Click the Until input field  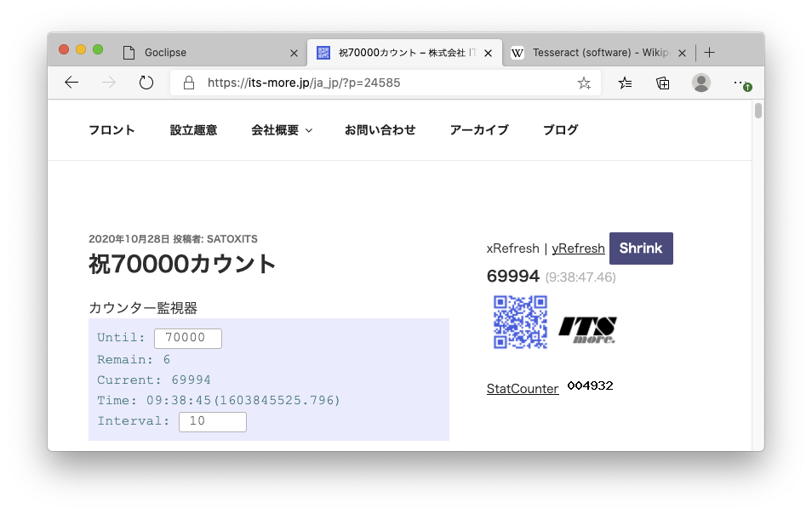[187, 338]
